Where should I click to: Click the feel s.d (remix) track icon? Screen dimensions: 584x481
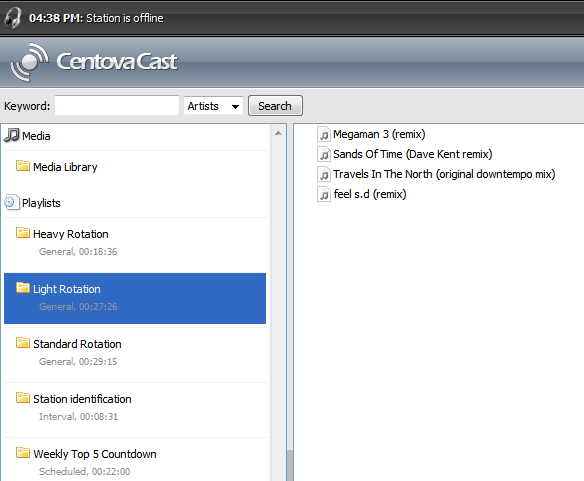[x=324, y=194]
